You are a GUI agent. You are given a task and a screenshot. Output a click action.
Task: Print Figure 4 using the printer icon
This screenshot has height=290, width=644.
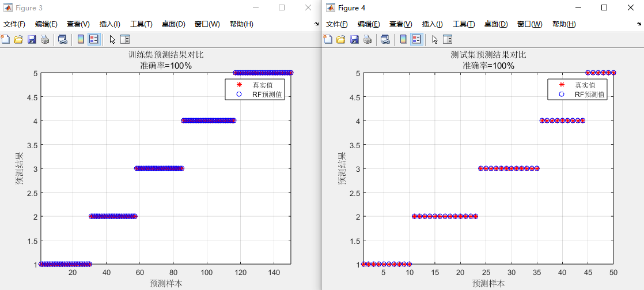[x=368, y=39]
